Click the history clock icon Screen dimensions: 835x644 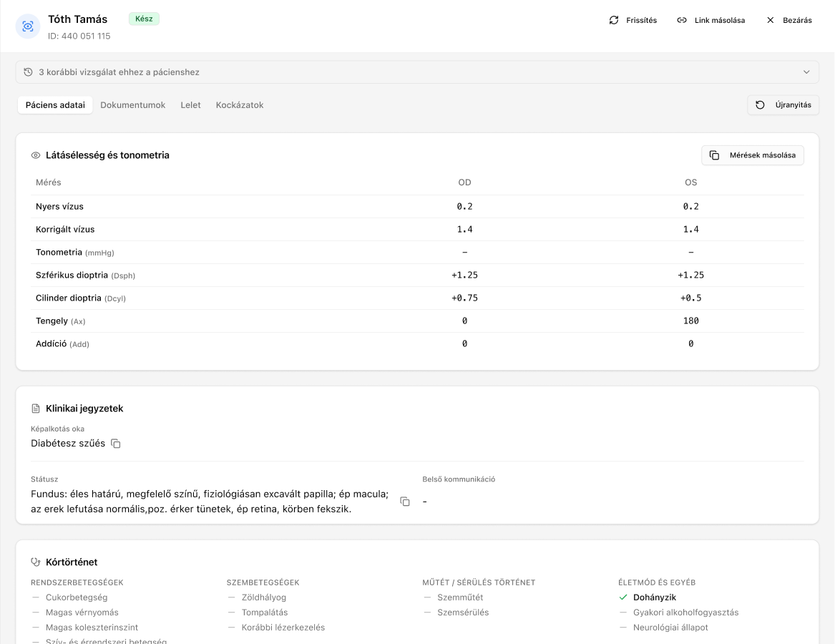29,72
